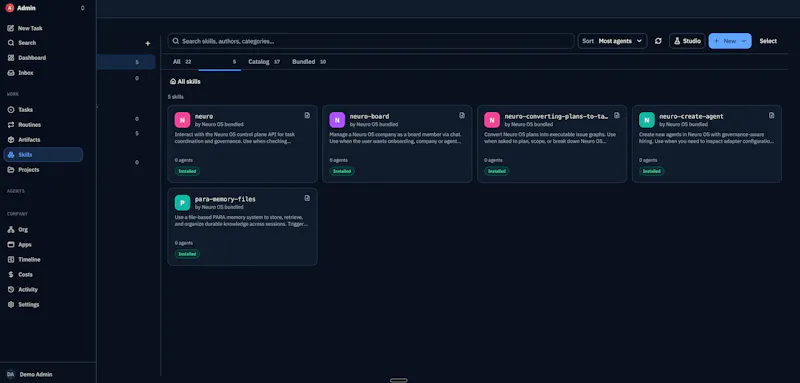
Task: Click the refresh skills icon
Action: point(658,41)
